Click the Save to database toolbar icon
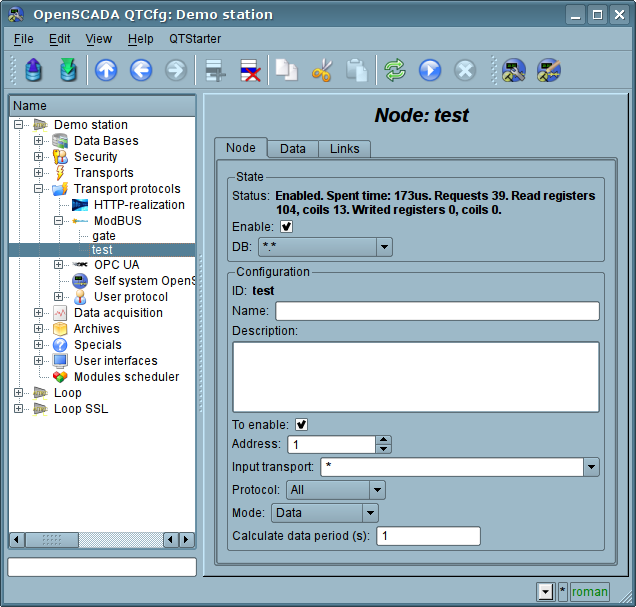 click(68, 70)
